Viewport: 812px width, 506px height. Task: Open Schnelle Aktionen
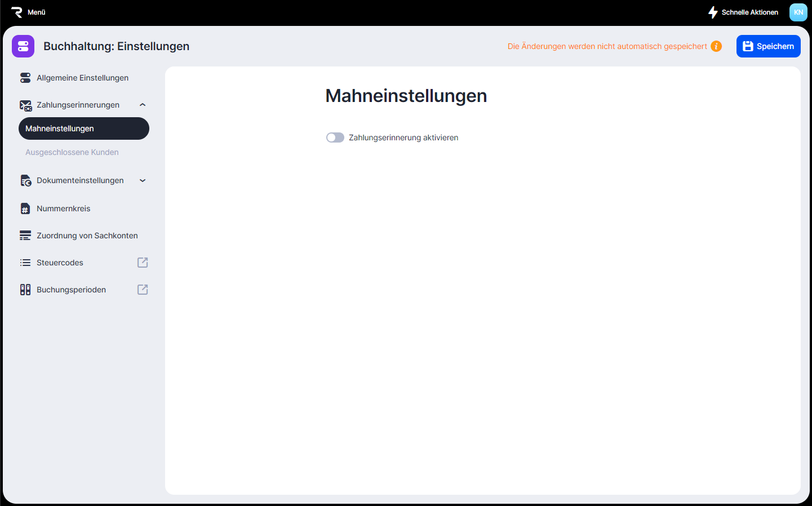[750, 12]
